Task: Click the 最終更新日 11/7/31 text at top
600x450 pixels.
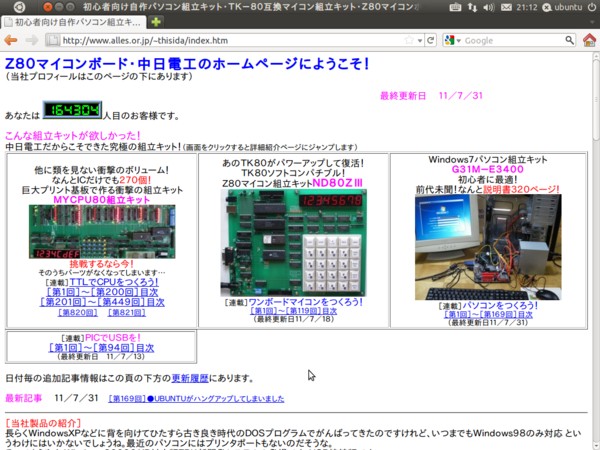Action: coord(431,96)
